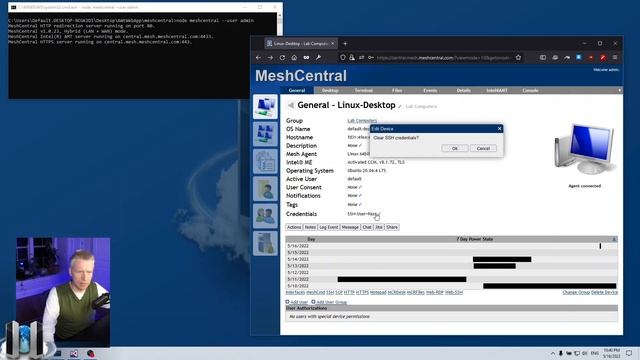Viewport: 640px width, 360px height.
Task: Go back using device page arrow
Action: coord(291,105)
